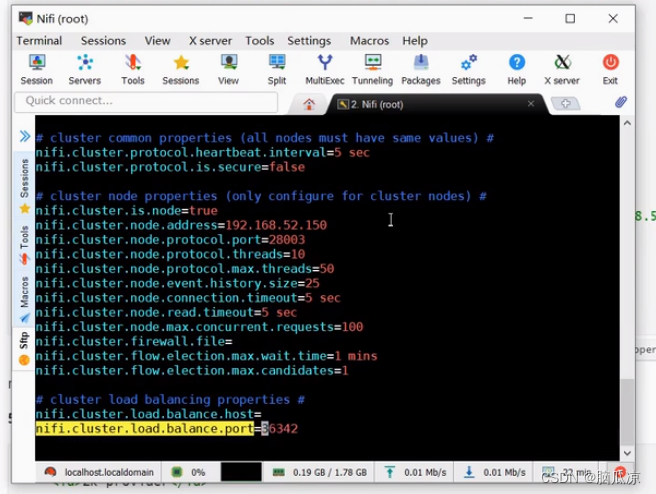Open a new tab with plus button

click(565, 103)
